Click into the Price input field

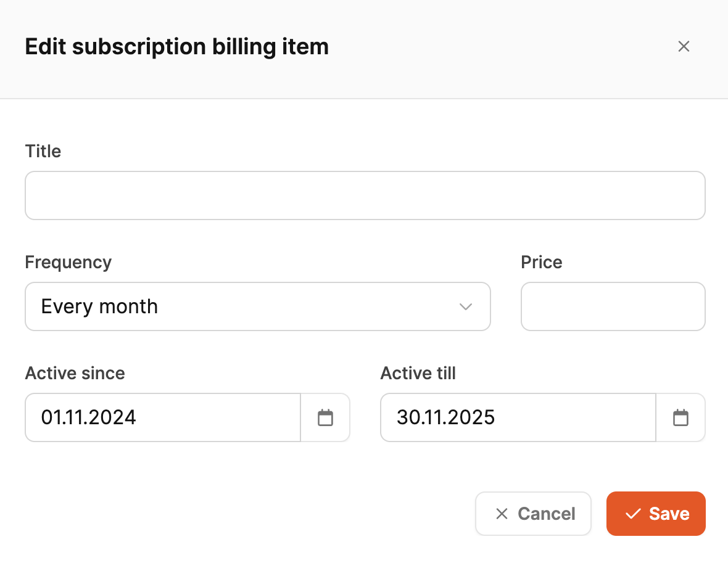tap(613, 306)
